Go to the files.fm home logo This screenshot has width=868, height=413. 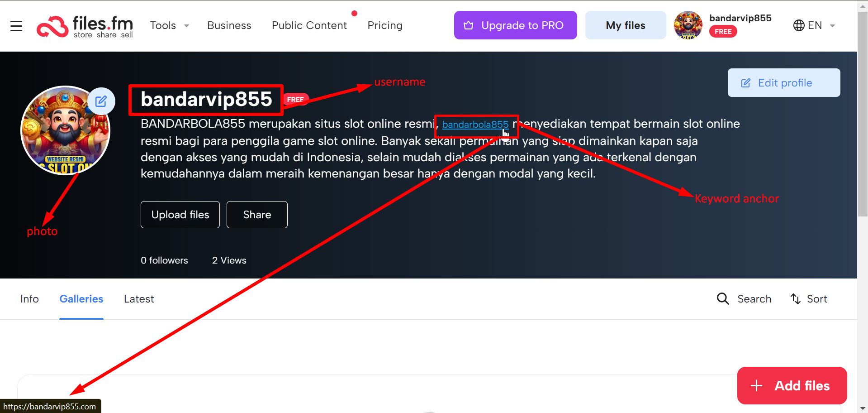point(85,26)
